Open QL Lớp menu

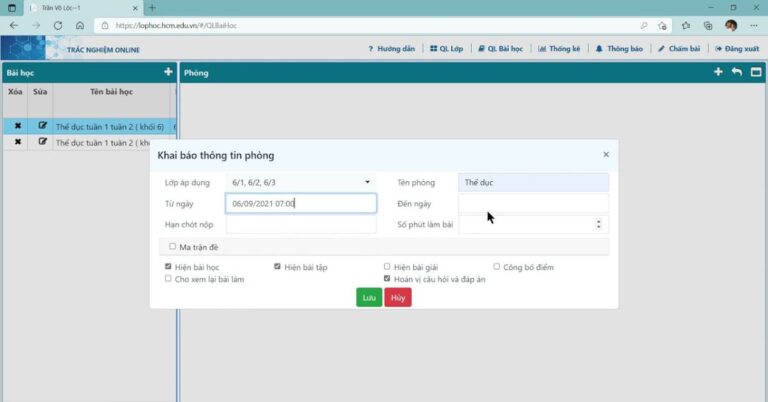[446, 48]
